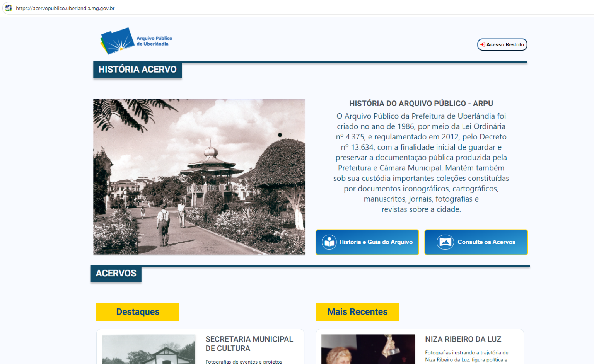Click the HISTÓRIA ACERVO section heading
Image resolution: width=594 pixels, height=364 pixels.
(137, 70)
